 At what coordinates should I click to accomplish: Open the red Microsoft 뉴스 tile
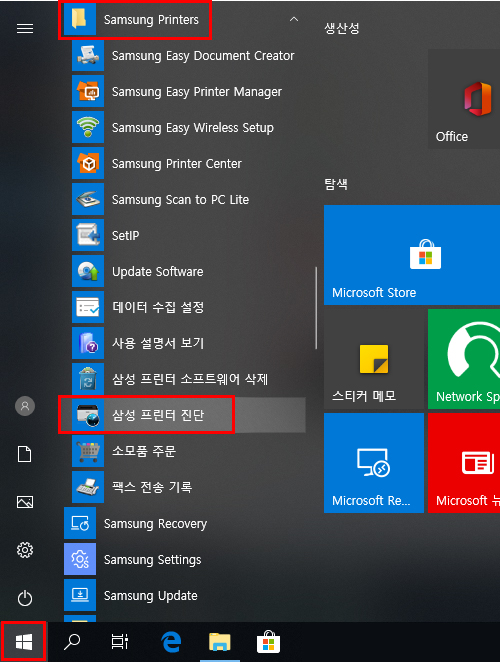(x=464, y=463)
